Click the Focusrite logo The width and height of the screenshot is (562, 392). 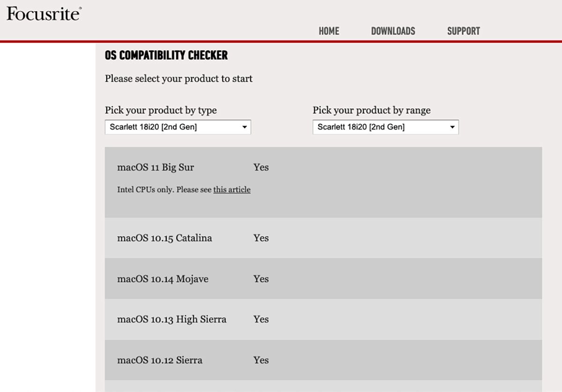pos(44,14)
